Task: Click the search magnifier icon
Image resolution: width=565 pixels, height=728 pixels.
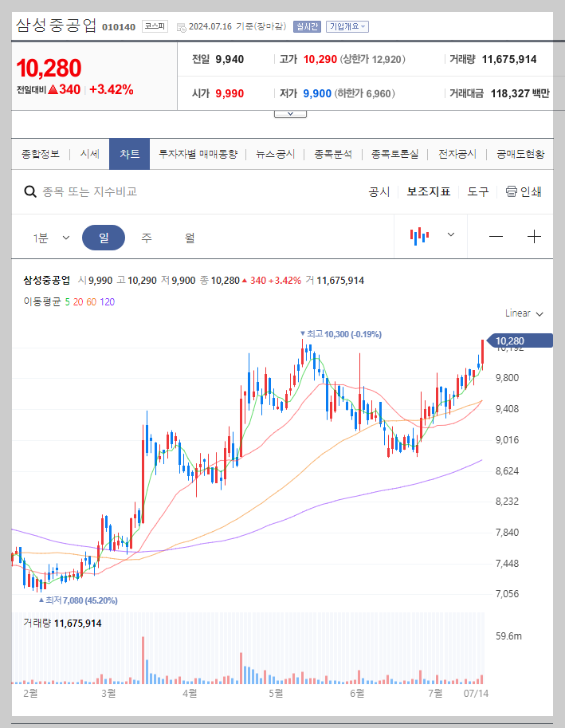Action: (x=30, y=191)
